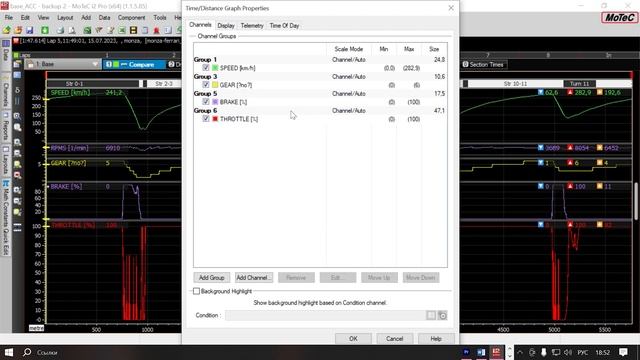Toggle the BRAKE [%] channel checkbox
The width and height of the screenshot is (640, 360).
(x=205, y=102)
